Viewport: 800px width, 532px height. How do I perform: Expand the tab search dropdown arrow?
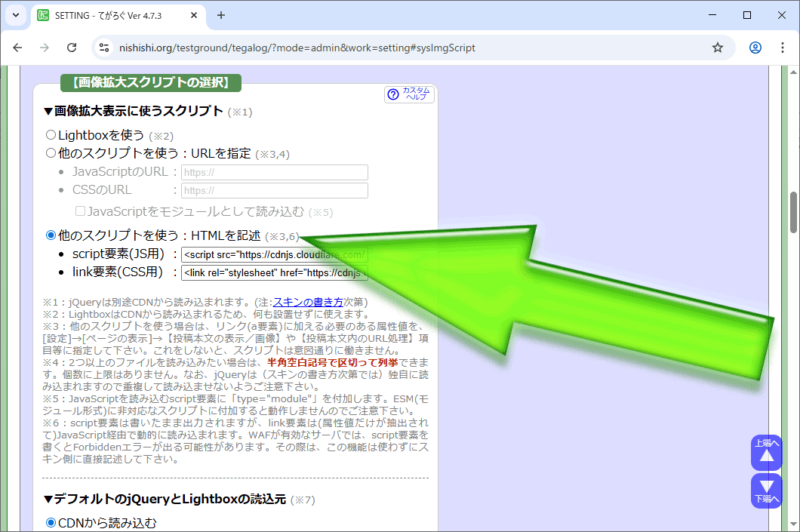pos(15,15)
